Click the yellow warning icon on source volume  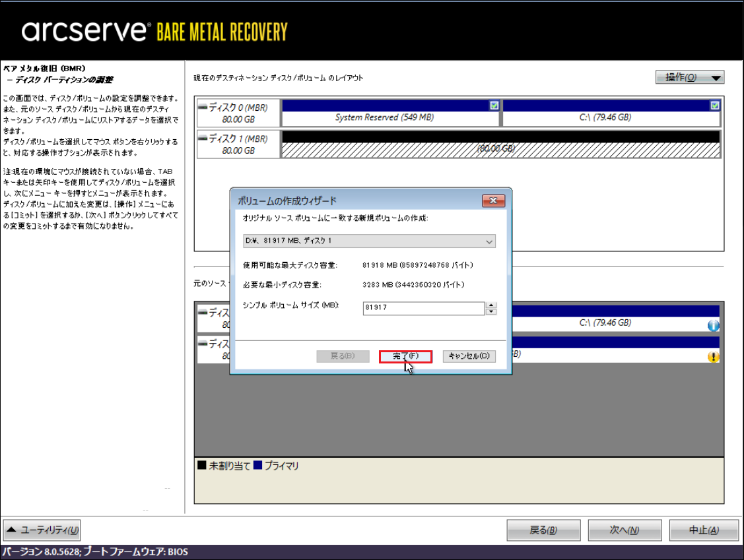click(x=713, y=357)
